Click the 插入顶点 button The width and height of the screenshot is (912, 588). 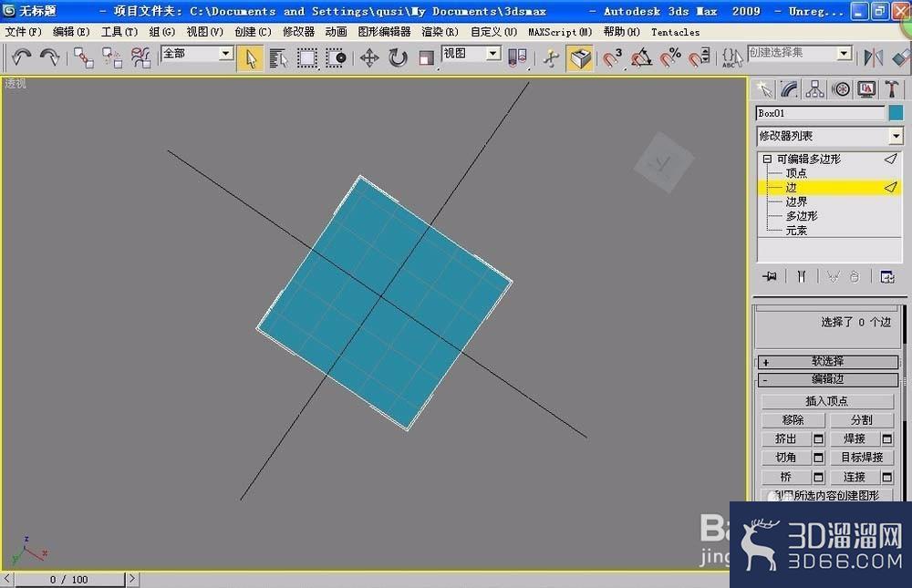827,401
